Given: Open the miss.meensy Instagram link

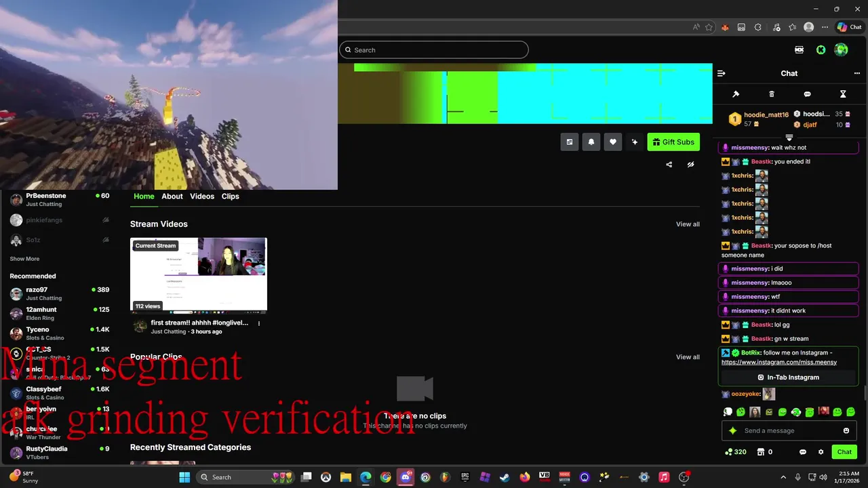Looking at the screenshot, I should pos(779,362).
